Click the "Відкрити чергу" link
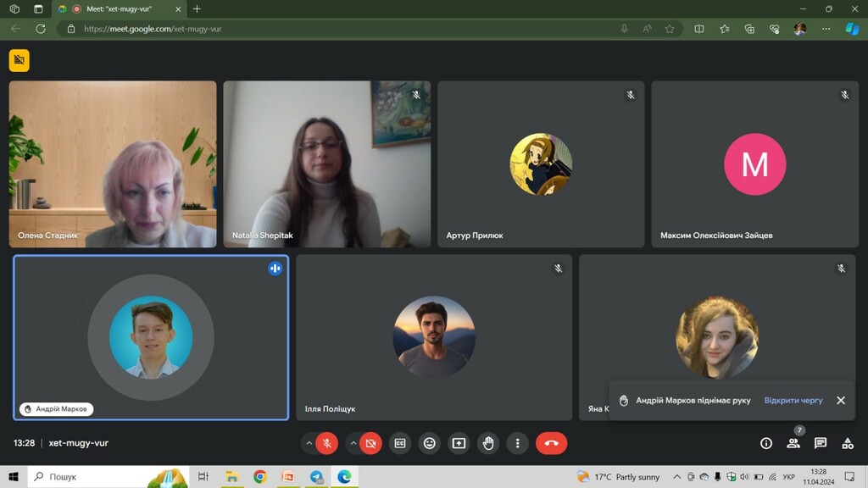The image size is (868, 488). point(793,401)
